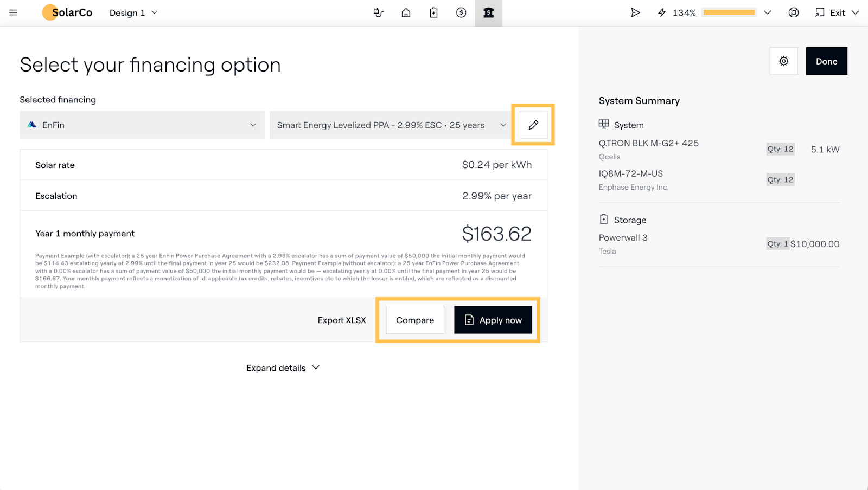Screen dimensions: 868x490
Task: Edit financing with the pencil icon
Action: [533, 125]
